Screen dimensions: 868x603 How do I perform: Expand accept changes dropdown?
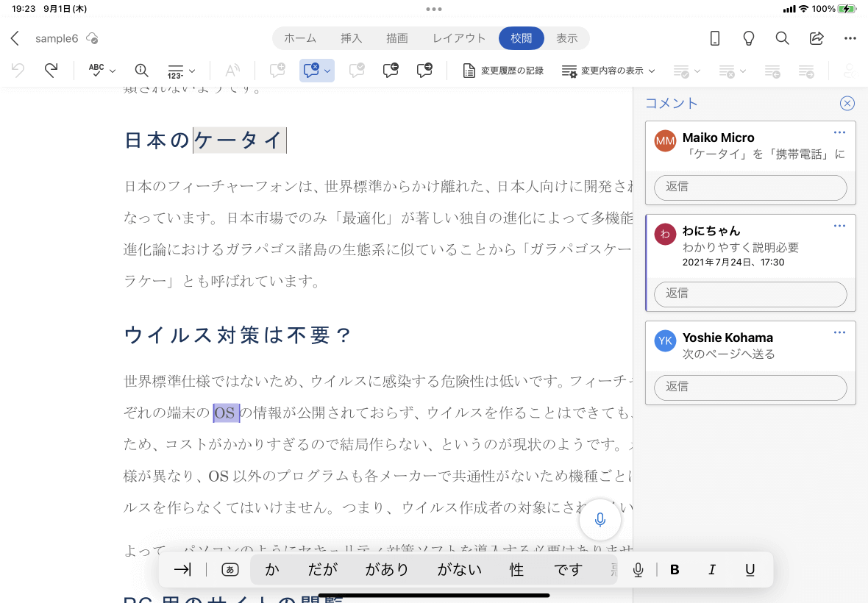coord(697,71)
